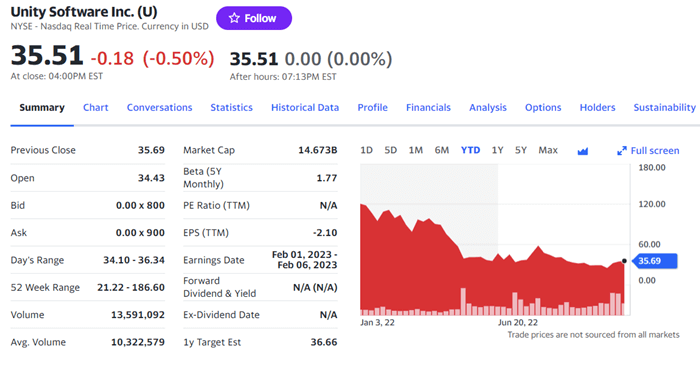The height and width of the screenshot is (372, 700).
Task: Open the Financials tab
Action: coord(428,108)
